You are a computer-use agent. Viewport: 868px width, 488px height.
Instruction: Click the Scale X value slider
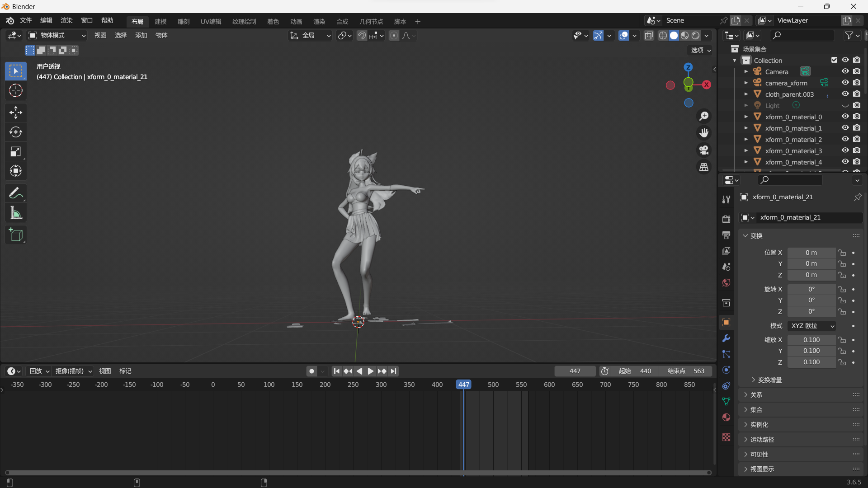(x=811, y=340)
